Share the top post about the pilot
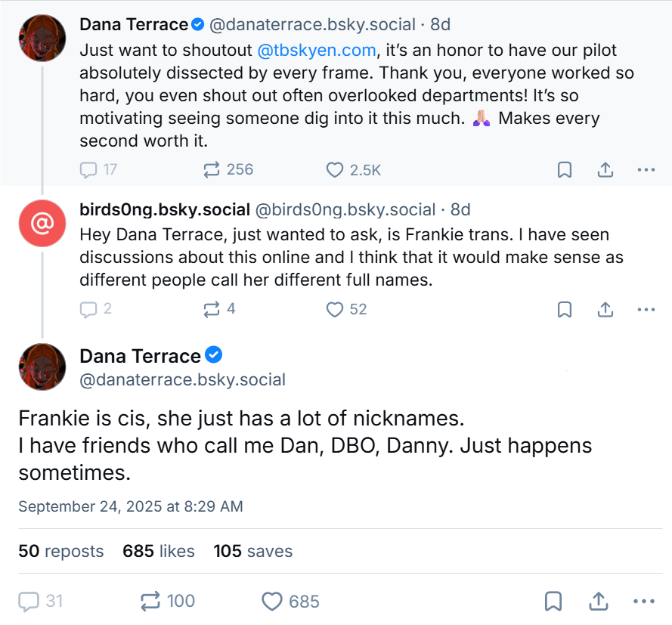 coord(605,170)
